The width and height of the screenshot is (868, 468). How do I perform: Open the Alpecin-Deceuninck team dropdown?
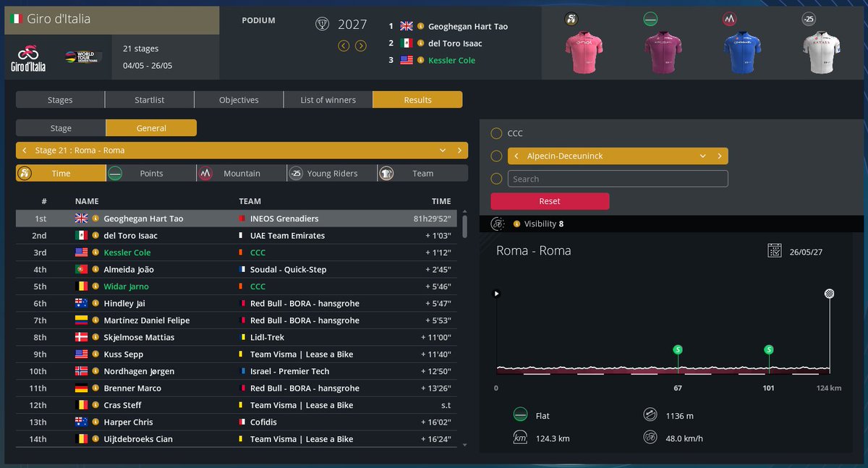[x=702, y=156]
